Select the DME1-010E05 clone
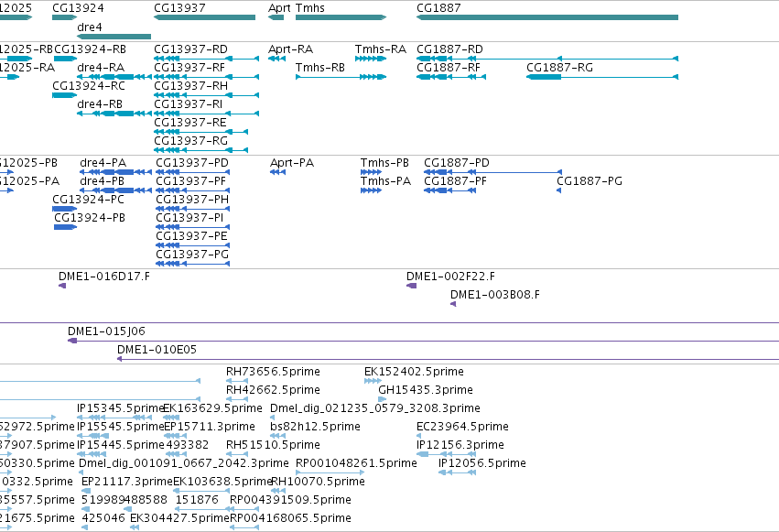Screen dimensions: 779x532 click(x=157, y=350)
